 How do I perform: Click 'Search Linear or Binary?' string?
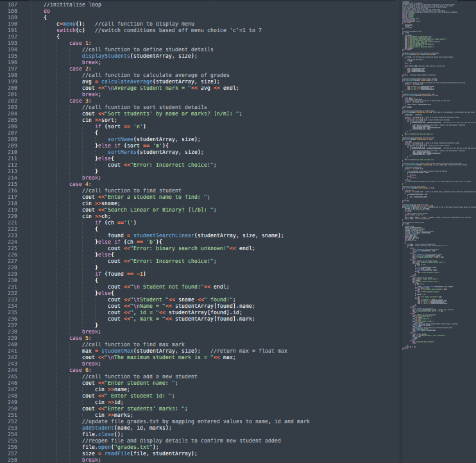(x=158, y=210)
